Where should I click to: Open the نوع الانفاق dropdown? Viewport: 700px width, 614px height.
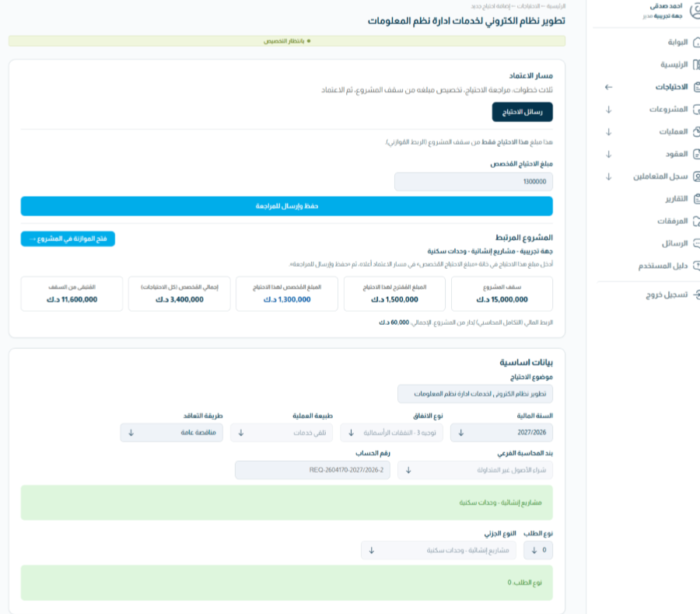[x=391, y=432]
